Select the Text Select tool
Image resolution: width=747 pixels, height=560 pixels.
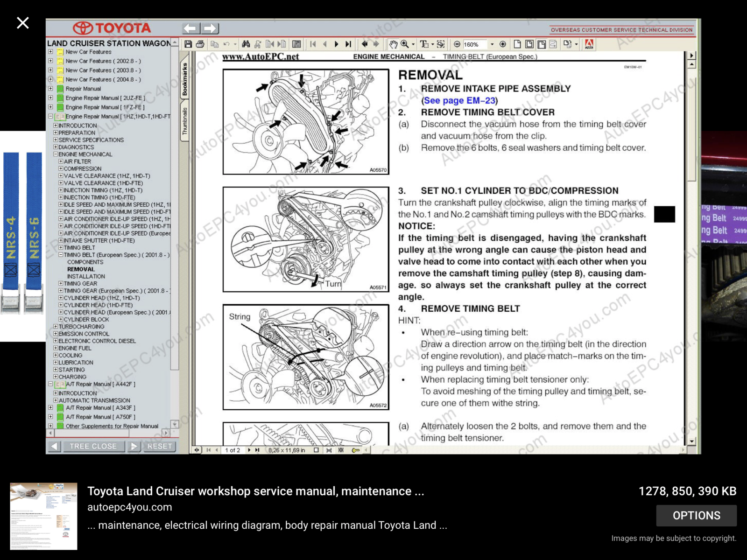coord(424,44)
